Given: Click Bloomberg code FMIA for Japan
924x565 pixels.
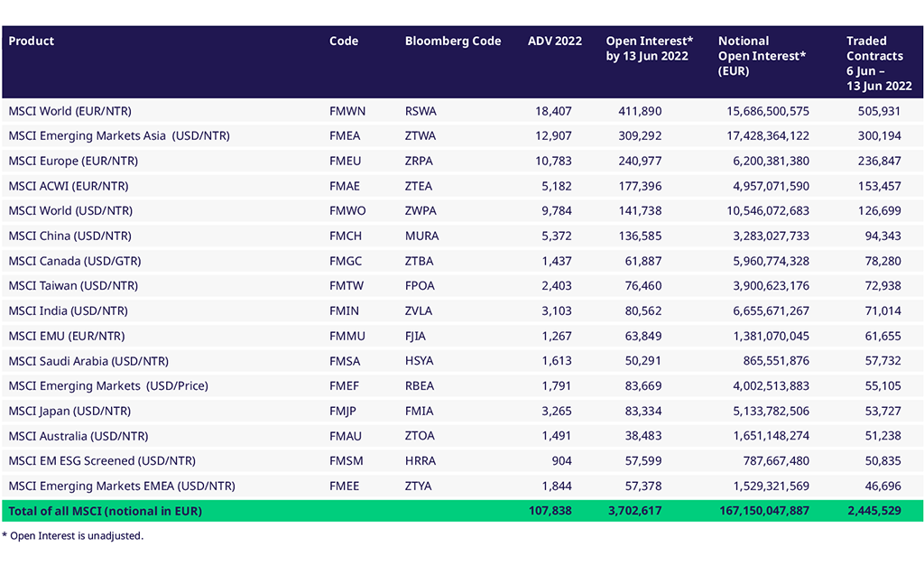Looking at the screenshot, I should (x=419, y=411).
